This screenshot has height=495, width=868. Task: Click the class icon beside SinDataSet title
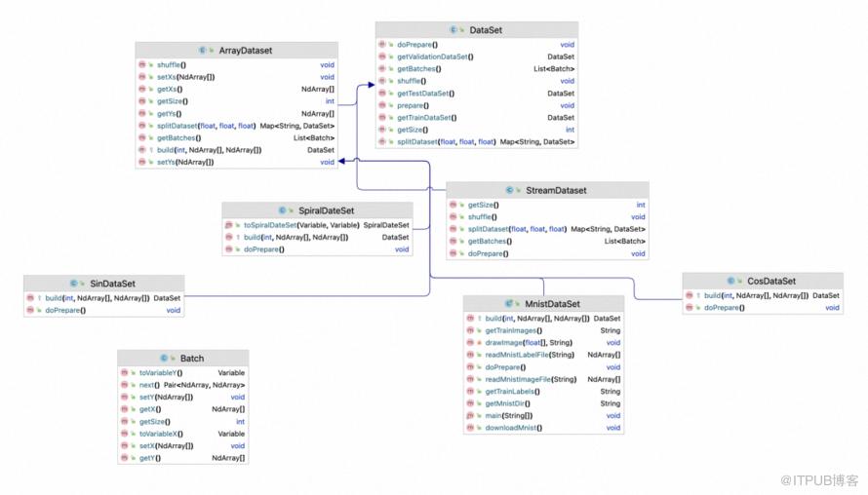[x=73, y=284]
